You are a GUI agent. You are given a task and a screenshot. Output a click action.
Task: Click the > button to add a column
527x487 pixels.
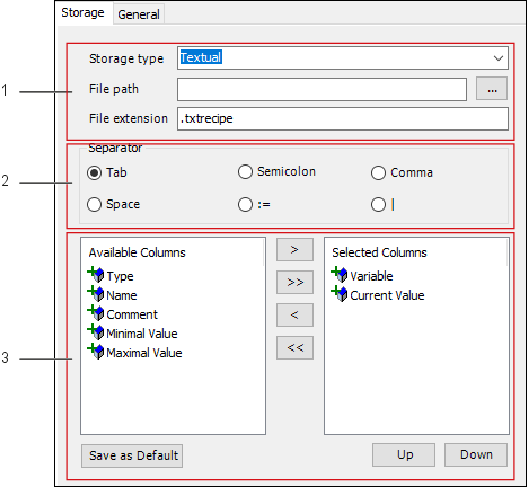pos(295,250)
